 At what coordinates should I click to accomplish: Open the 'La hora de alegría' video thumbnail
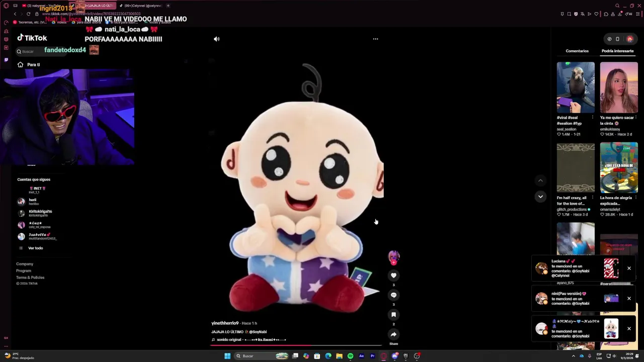[x=619, y=168]
